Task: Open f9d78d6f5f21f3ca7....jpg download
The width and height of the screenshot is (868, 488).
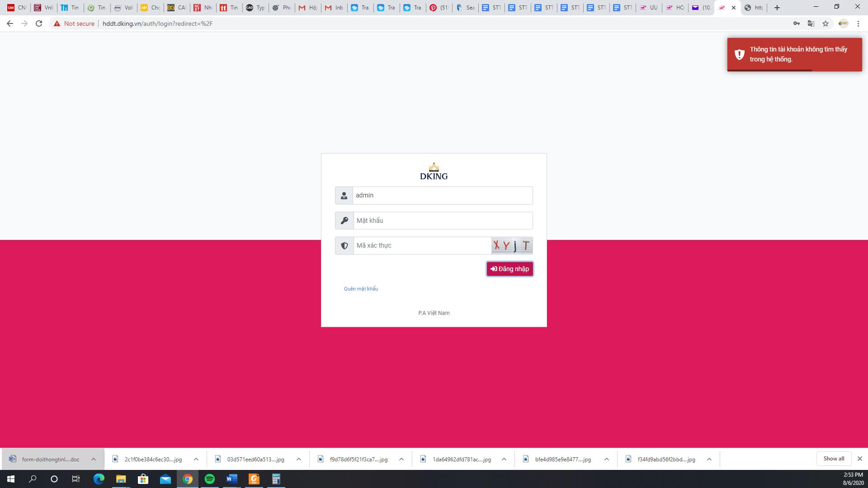Action: [x=353, y=459]
